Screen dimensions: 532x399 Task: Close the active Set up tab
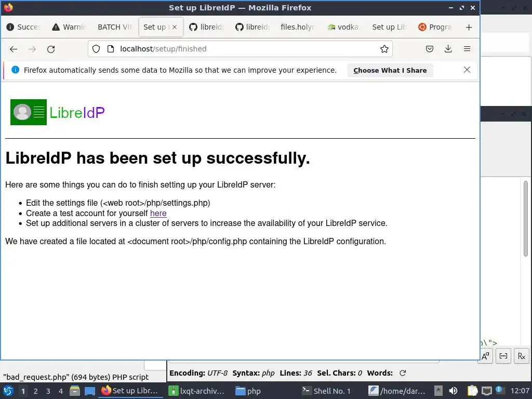pyautogui.click(x=175, y=27)
